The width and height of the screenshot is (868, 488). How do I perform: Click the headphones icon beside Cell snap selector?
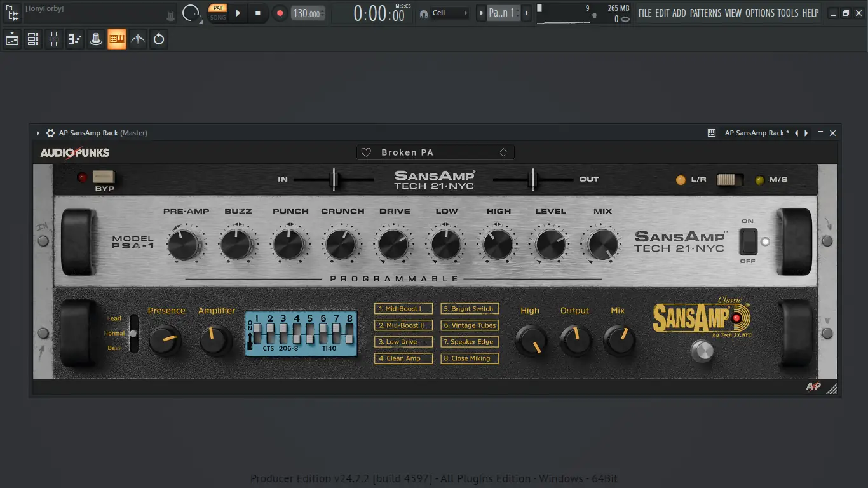tap(424, 13)
